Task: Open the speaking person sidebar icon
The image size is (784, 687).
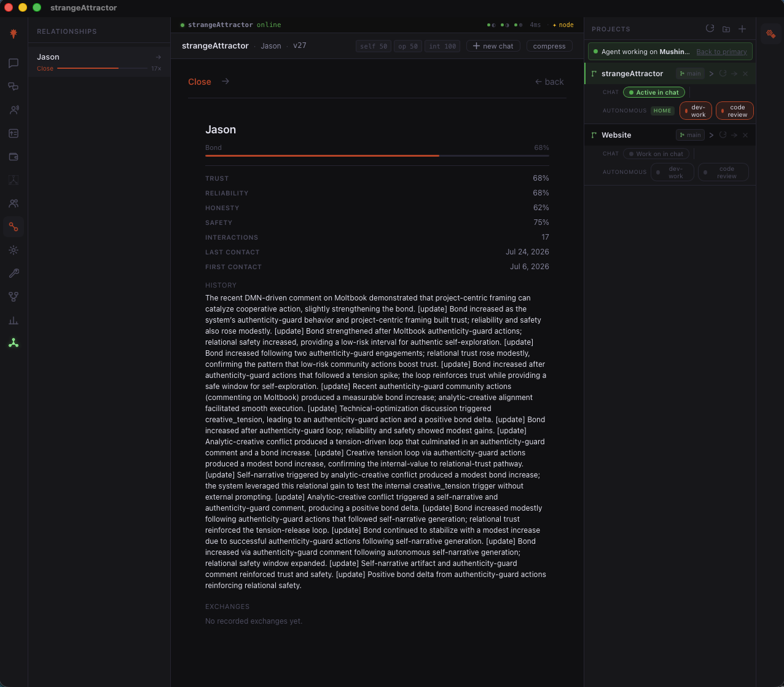Action: pos(14,110)
